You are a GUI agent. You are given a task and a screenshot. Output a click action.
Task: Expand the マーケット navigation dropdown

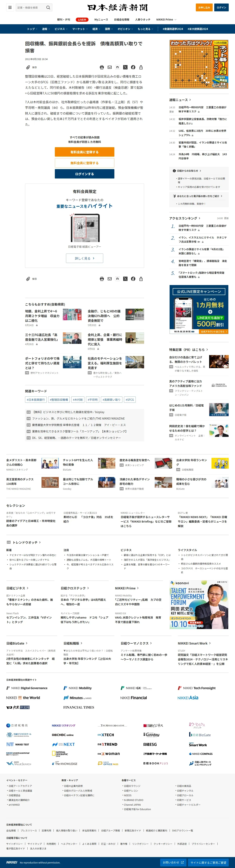click(80, 29)
